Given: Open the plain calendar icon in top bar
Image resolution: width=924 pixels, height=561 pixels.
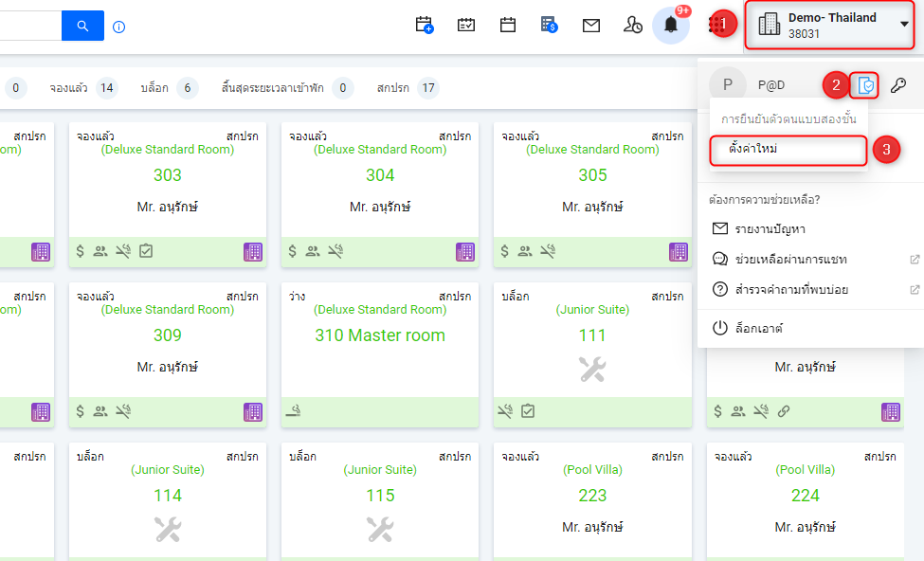Looking at the screenshot, I should tap(507, 25).
